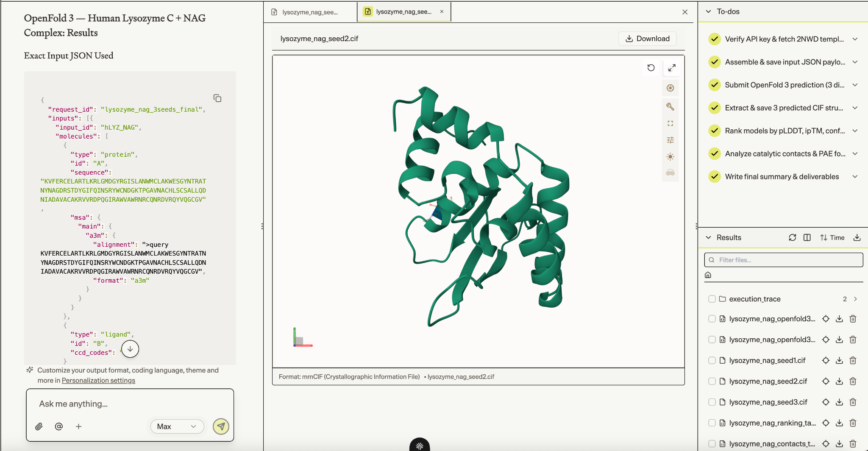This screenshot has height=451, width=868.
Task: Open the viewer controls sliders panel
Action: click(670, 140)
